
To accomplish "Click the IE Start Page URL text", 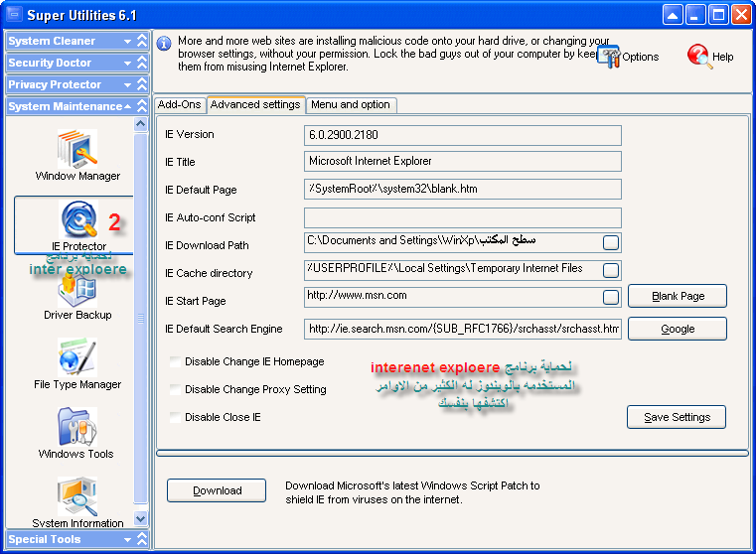I will pos(357,295).
